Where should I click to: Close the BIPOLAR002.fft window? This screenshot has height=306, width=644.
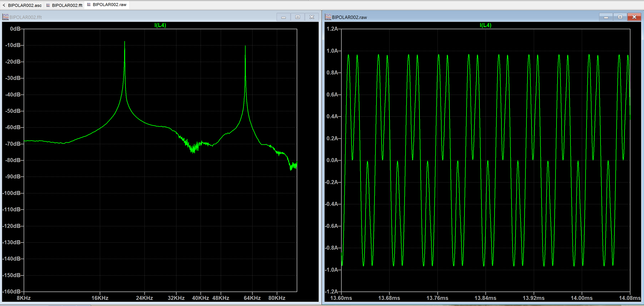(x=312, y=17)
